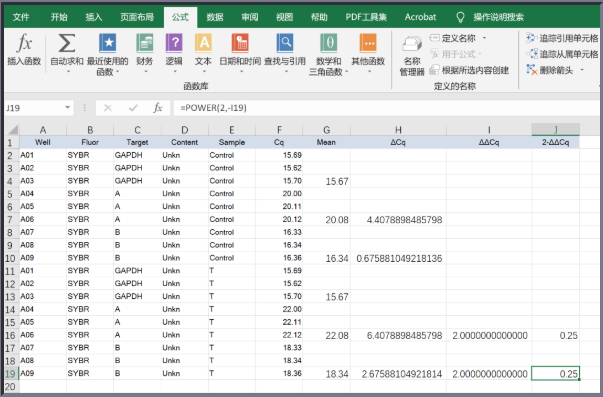Select column F header

[279, 130]
